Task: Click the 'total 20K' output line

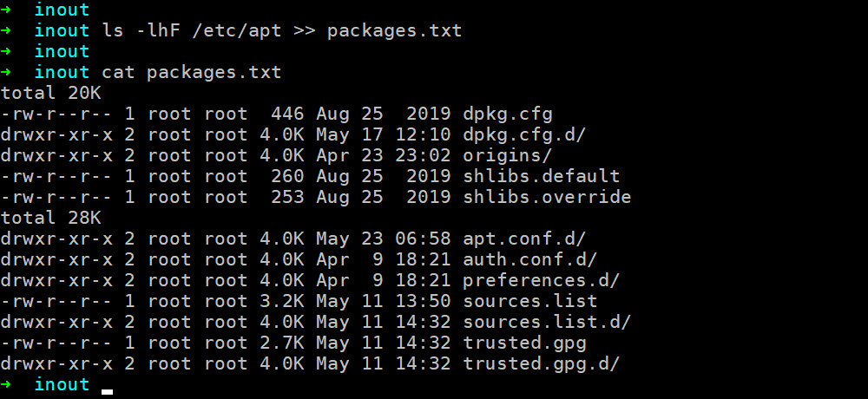Action: click(x=51, y=93)
